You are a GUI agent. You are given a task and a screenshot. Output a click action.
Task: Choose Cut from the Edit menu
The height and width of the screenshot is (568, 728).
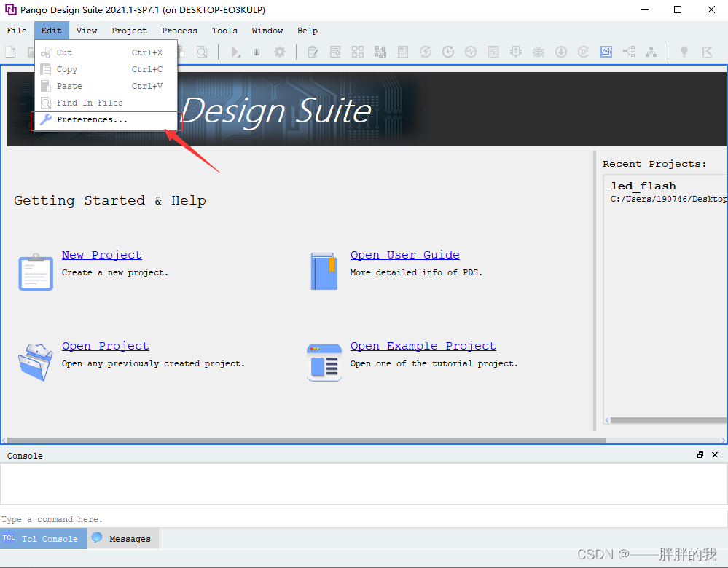click(106, 52)
